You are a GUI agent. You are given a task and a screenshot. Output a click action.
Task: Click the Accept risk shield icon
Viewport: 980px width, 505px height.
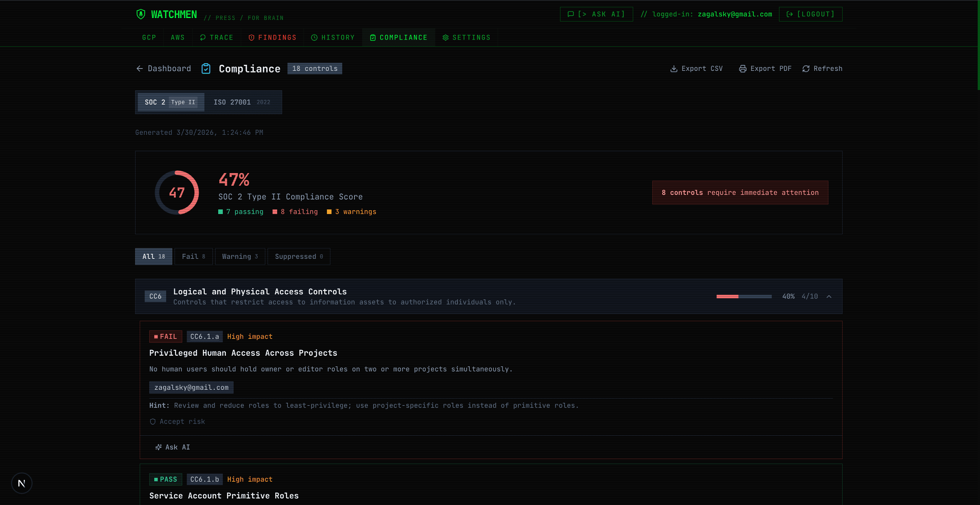(153, 422)
